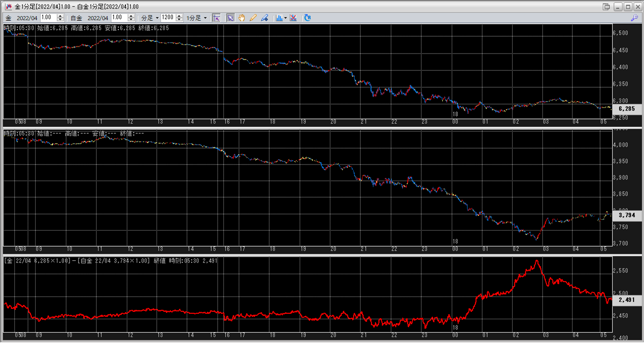This screenshot has width=644, height=343.
Task: Click the platinum multiplier 1.00 input field
Action: [x=119, y=18]
